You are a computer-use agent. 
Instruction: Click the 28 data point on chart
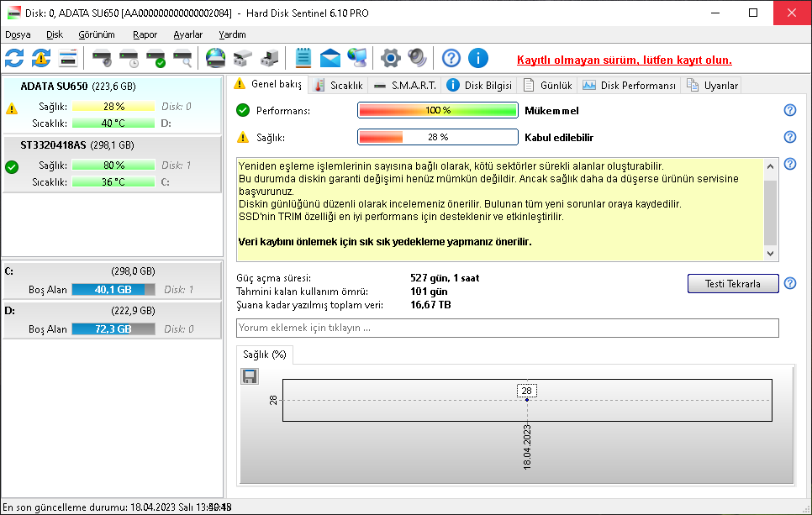(527, 400)
